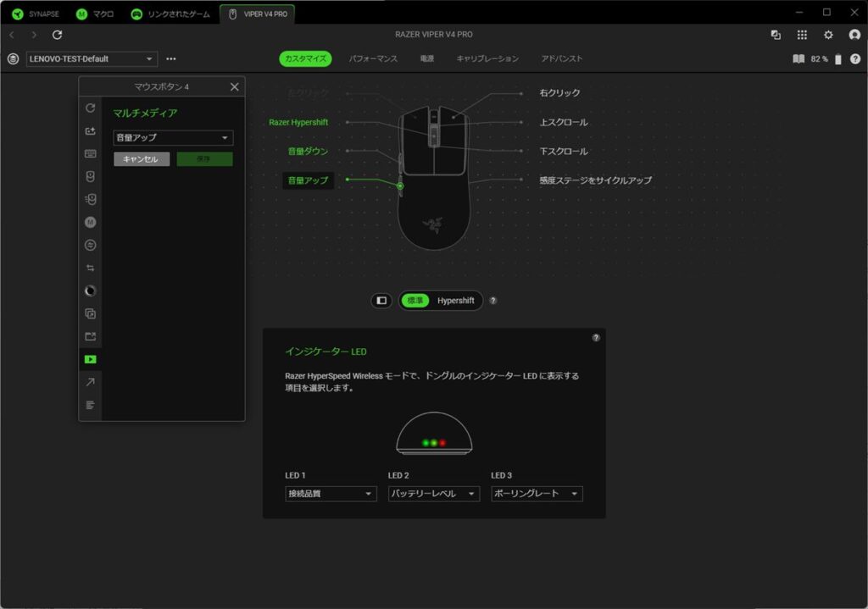Open the 音量アップ multimedia dropdown
Viewport: 868px width, 609px height.
coord(173,137)
